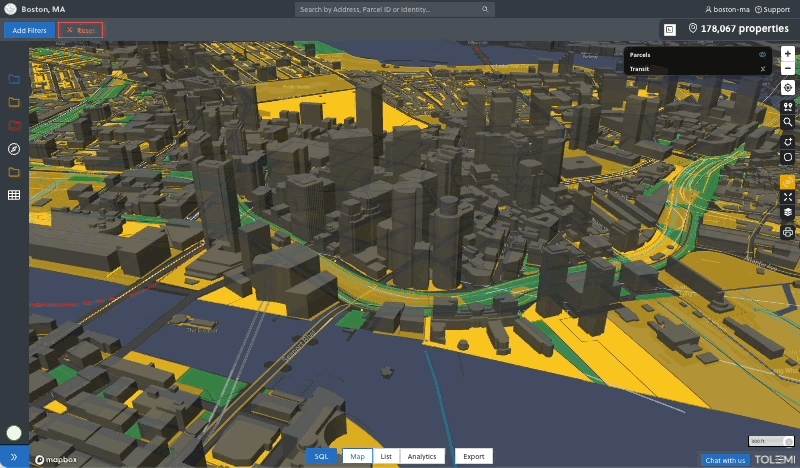Open the magnifier search tool on map
Image resolution: width=800 pixels, height=468 pixels.
(x=788, y=122)
